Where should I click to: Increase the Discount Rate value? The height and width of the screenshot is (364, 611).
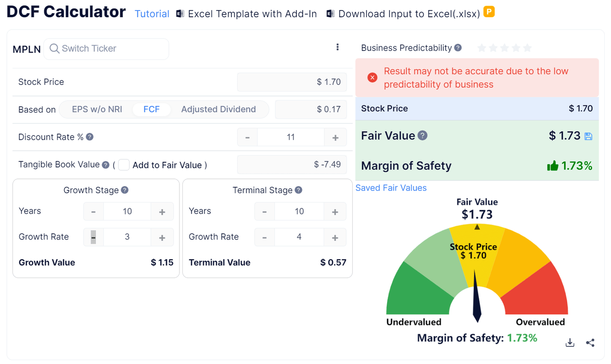click(x=336, y=137)
